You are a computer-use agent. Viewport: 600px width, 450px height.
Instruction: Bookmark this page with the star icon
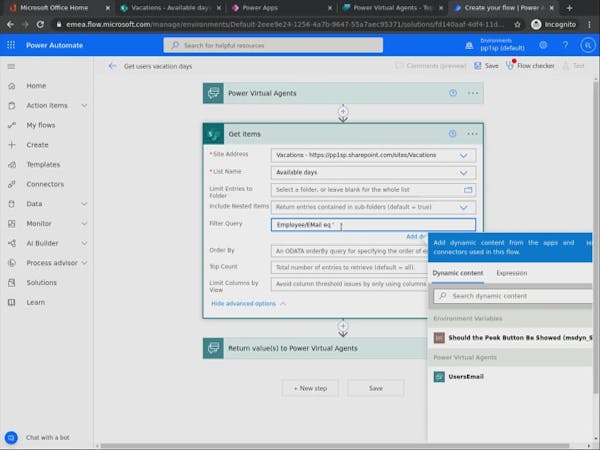pos(517,24)
